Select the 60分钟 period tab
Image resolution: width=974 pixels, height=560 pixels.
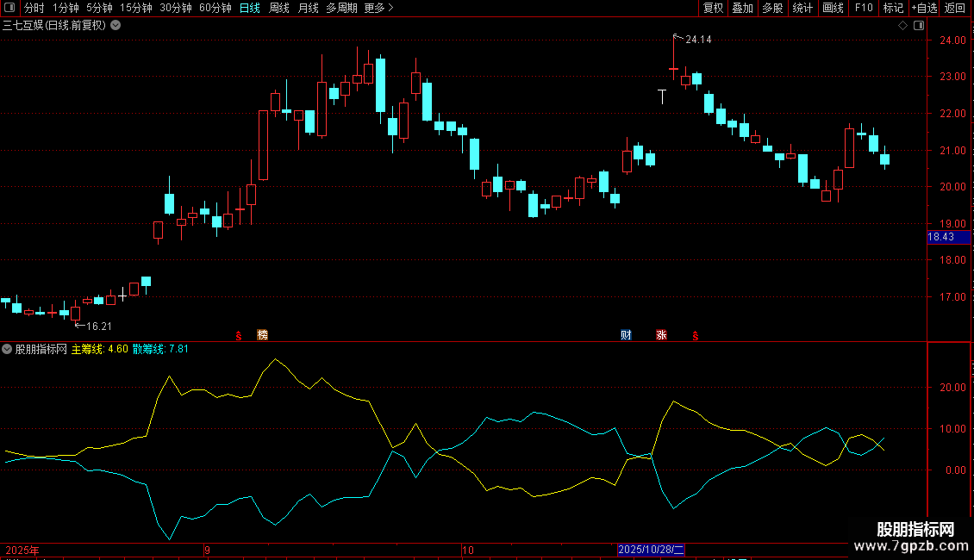click(215, 8)
